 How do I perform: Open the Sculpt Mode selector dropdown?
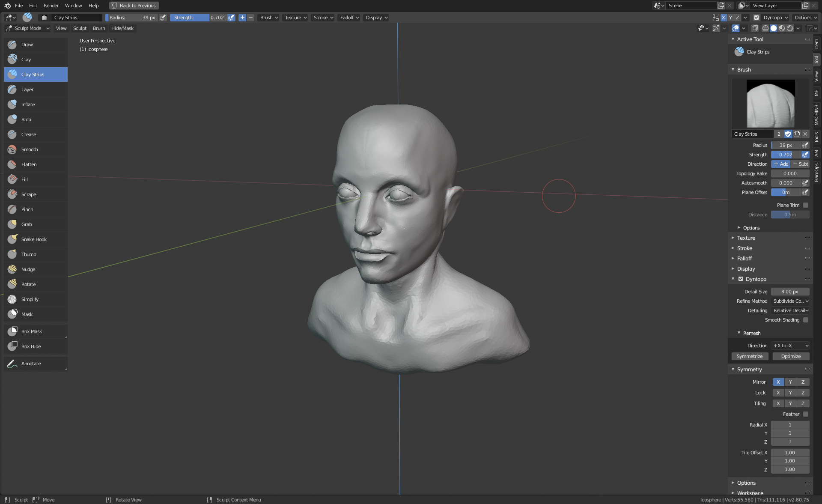pos(28,28)
